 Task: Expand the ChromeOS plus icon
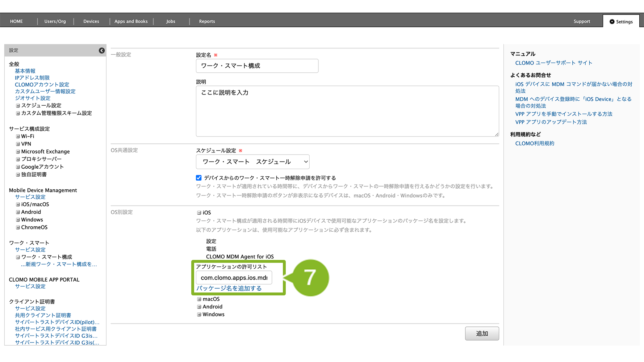[x=18, y=227]
